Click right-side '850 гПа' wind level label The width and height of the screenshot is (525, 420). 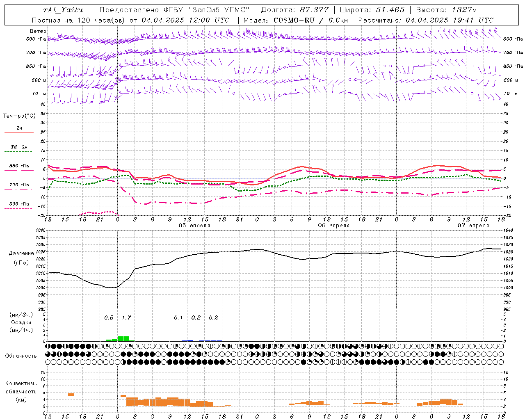click(x=513, y=66)
